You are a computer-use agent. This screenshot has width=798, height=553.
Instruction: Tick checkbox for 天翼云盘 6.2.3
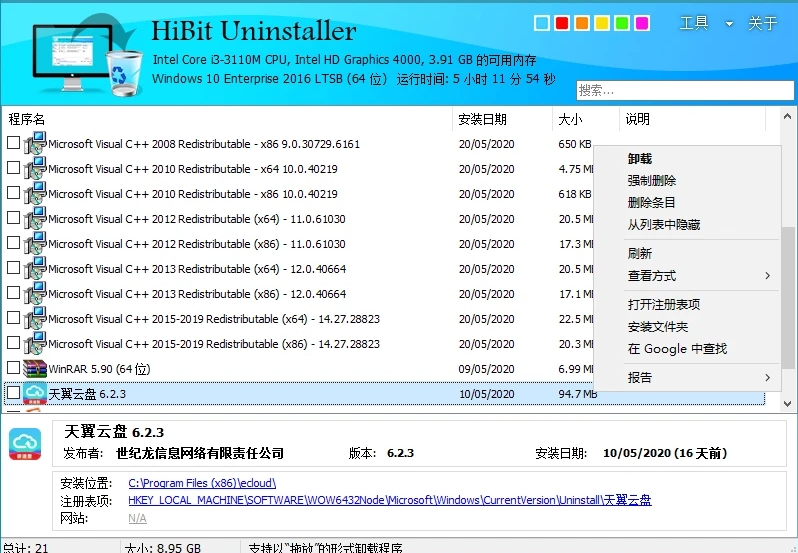point(13,392)
